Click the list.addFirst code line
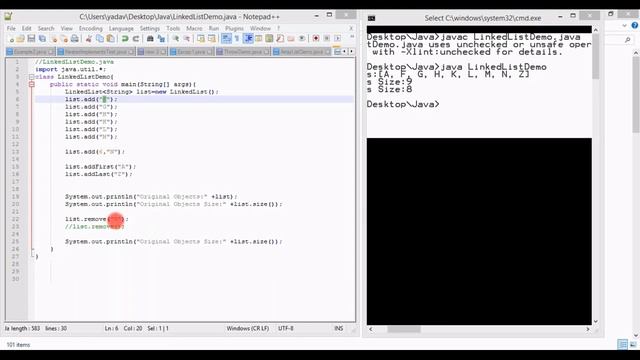640x360 pixels. pyautogui.click(x=100, y=167)
